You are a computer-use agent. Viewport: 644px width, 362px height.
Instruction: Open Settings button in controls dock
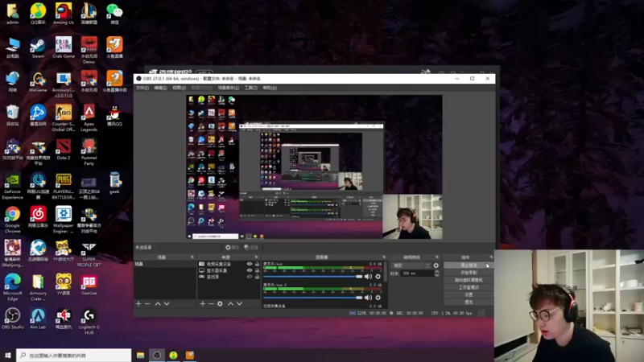(469, 294)
